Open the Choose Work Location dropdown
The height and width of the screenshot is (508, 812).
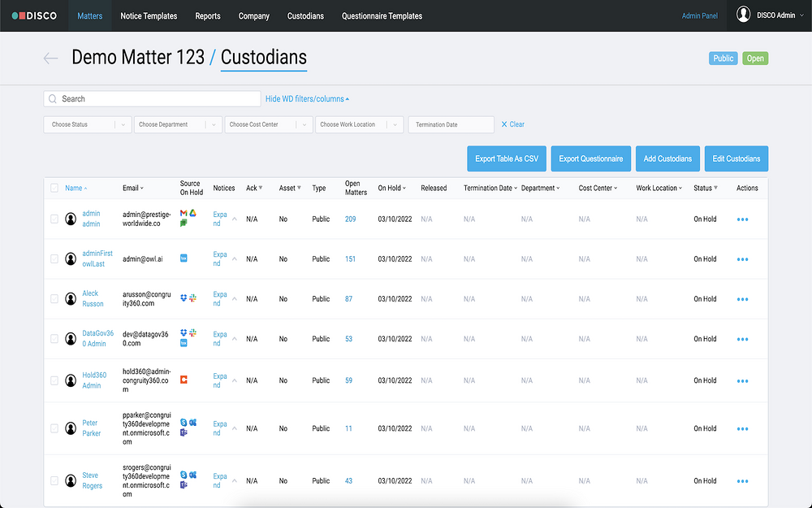pos(360,124)
